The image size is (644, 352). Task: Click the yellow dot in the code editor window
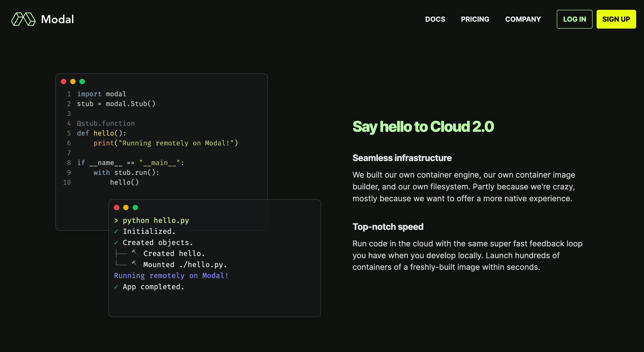(73, 82)
